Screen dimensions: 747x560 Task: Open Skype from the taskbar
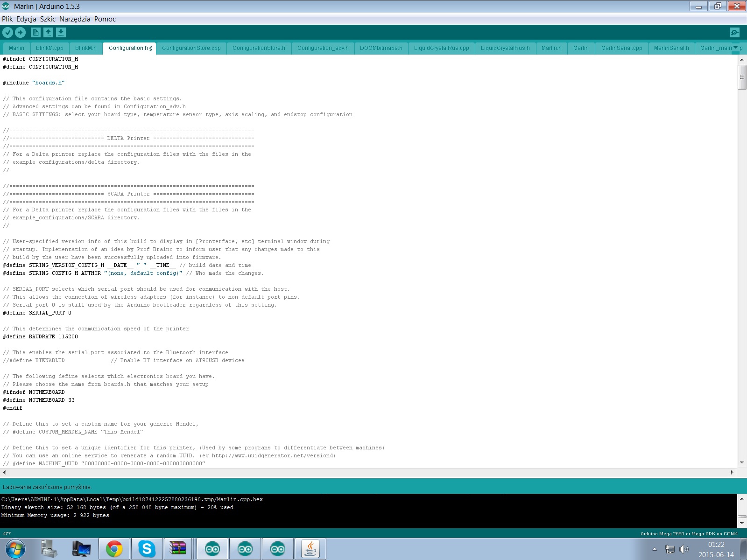[147, 549]
